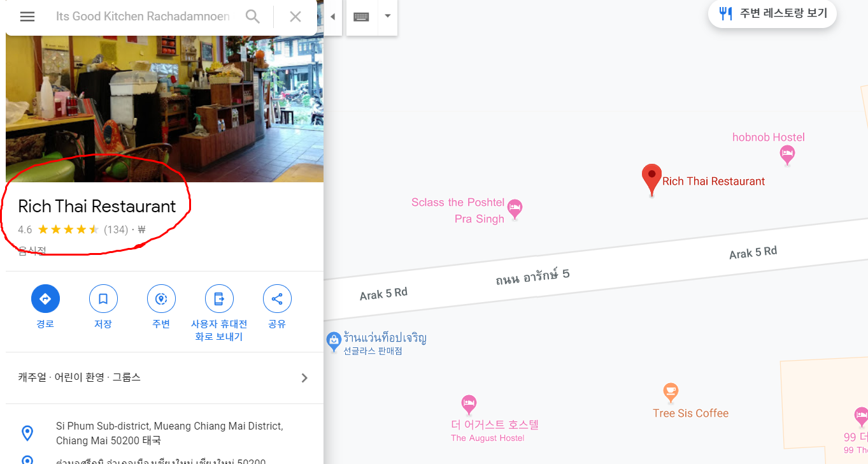This screenshot has height=464, width=868.
Task: Click the 공유 share icon
Action: pyautogui.click(x=277, y=298)
